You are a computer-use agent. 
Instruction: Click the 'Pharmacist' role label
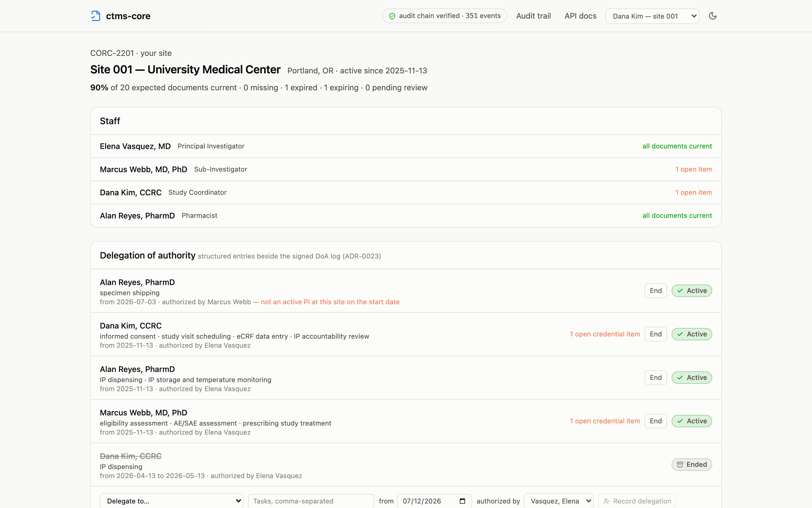199,216
